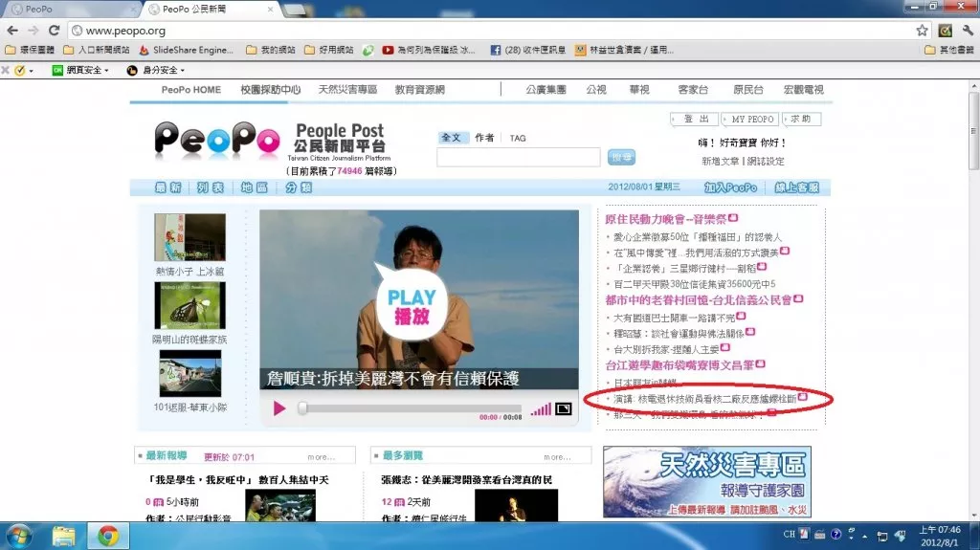Image resolution: width=980 pixels, height=550 pixels.
Task: Select the 全文 search mode tab
Action: click(x=451, y=138)
